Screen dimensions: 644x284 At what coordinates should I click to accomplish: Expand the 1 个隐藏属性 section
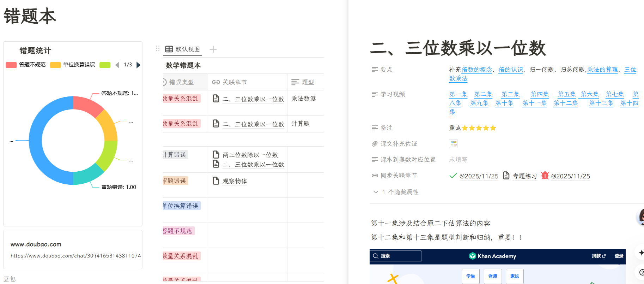pos(376,192)
